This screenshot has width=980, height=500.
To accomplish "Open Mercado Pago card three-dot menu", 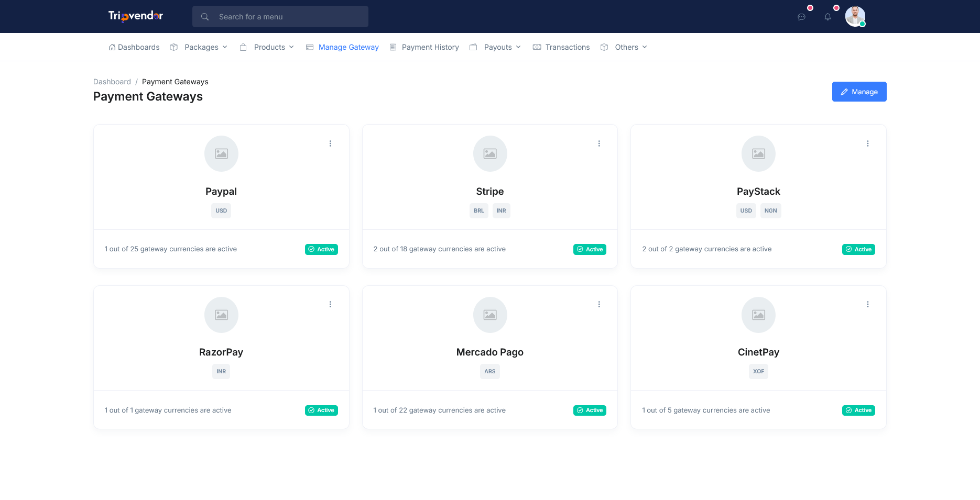I will pyautogui.click(x=599, y=304).
